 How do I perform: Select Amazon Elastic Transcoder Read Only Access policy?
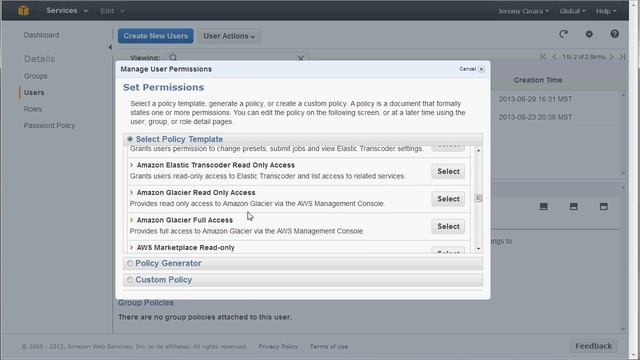[448, 171]
